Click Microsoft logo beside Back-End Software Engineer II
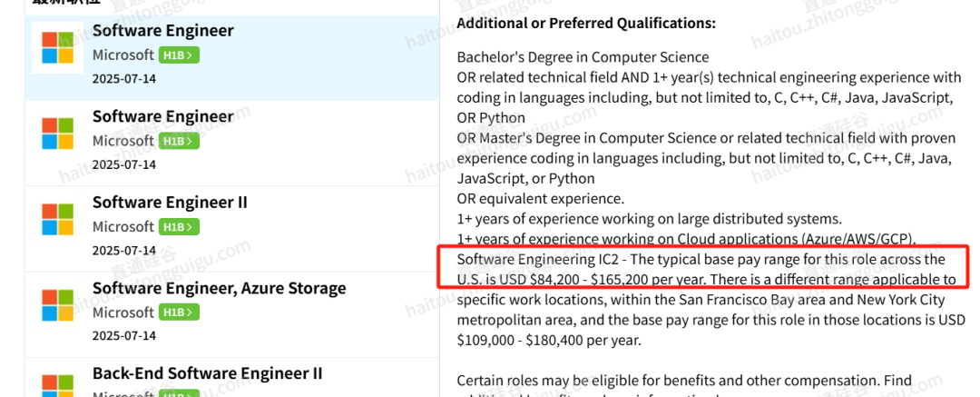 pos(57,384)
